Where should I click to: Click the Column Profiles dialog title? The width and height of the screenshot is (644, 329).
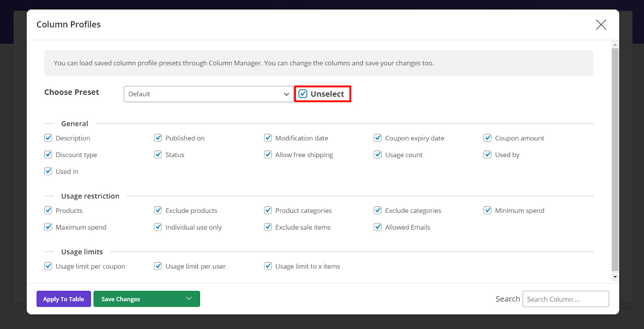pos(68,24)
